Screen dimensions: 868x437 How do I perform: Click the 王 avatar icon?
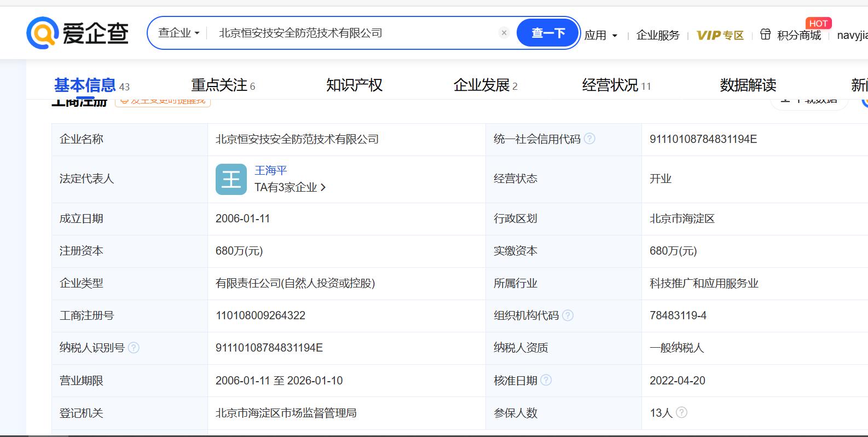pos(231,179)
